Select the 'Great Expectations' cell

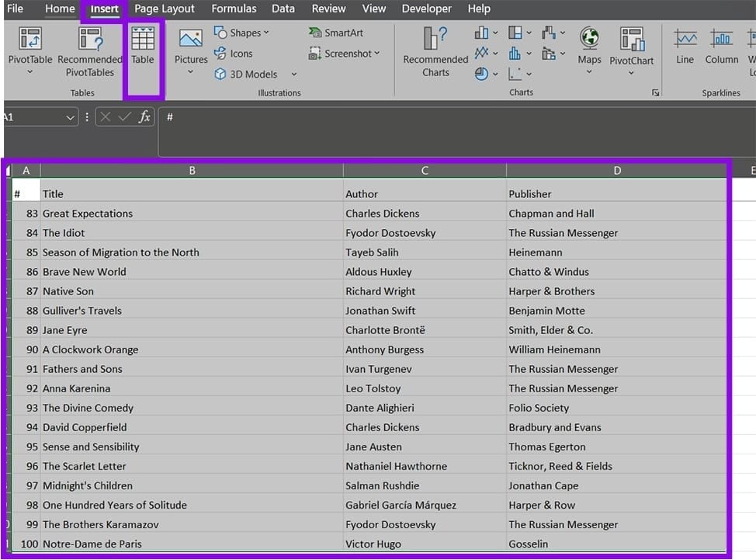[192, 213]
